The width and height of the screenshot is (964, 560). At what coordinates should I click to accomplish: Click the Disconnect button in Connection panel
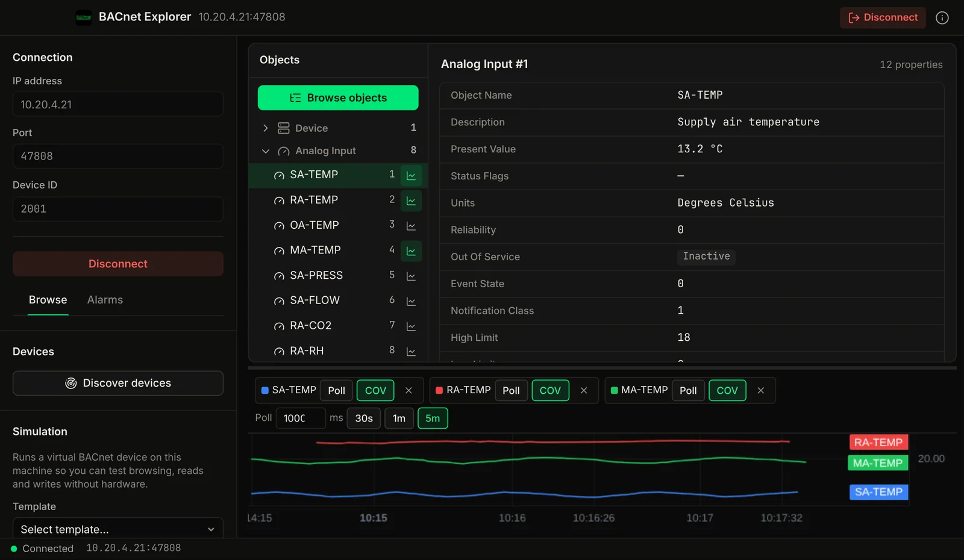coord(118,264)
